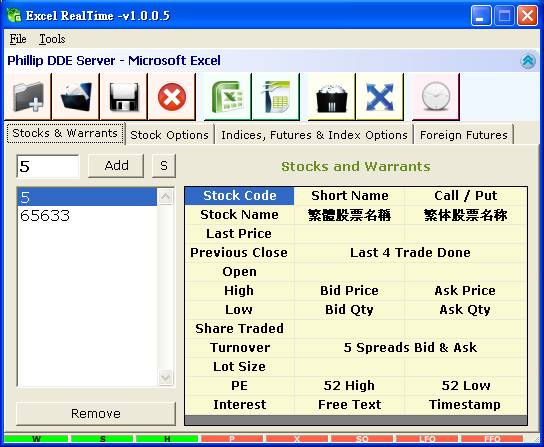Image resolution: width=544 pixels, height=447 pixels.
Task: Click the worksheet template icon
Action: 276,96
